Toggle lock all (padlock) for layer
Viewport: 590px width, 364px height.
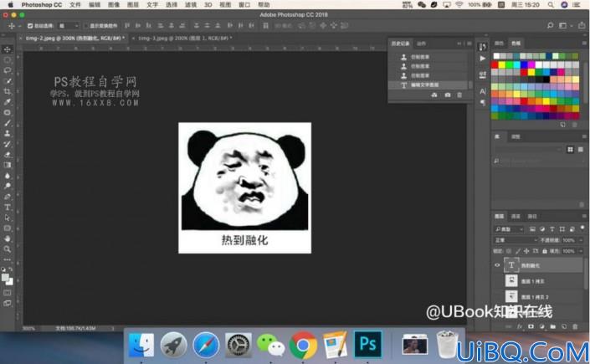[x=545, y=251]
